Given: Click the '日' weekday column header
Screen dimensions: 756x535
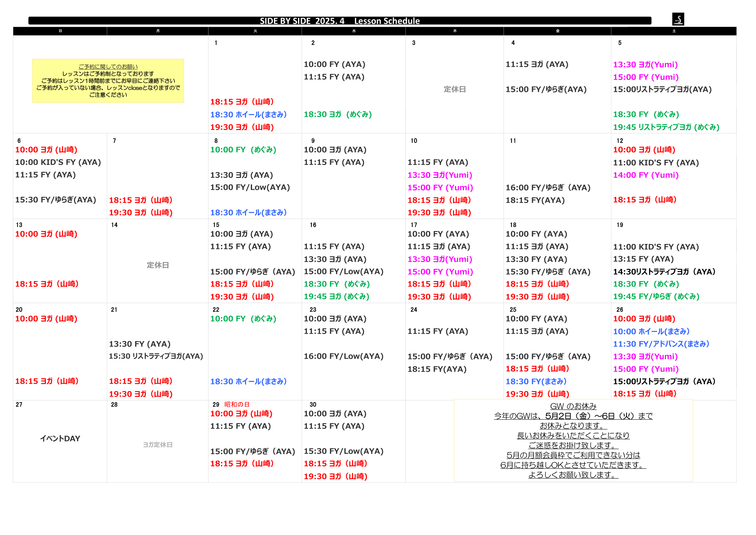Looking at the screenshot, I should coord(60,31).
